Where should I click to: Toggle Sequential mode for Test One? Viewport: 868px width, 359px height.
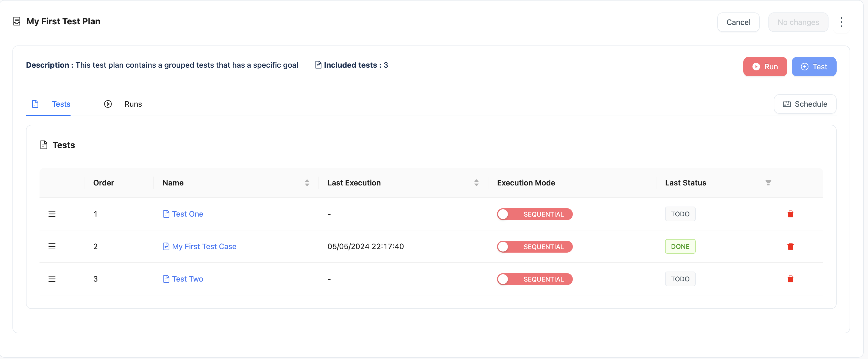click(535, 214)
